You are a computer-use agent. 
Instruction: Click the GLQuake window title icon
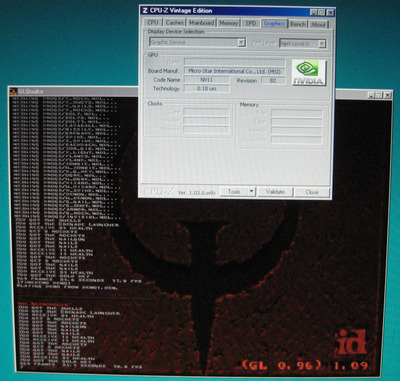point(13,91)
